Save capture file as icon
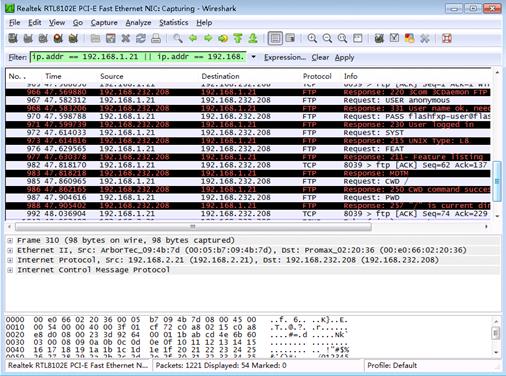The height and width of the screenshot is (376, 506). coord(110,38)
